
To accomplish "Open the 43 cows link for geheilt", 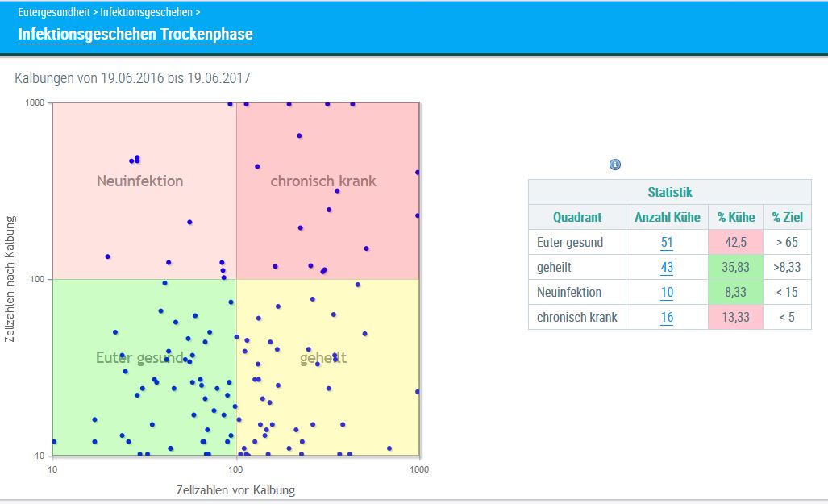I will point(667,267).
